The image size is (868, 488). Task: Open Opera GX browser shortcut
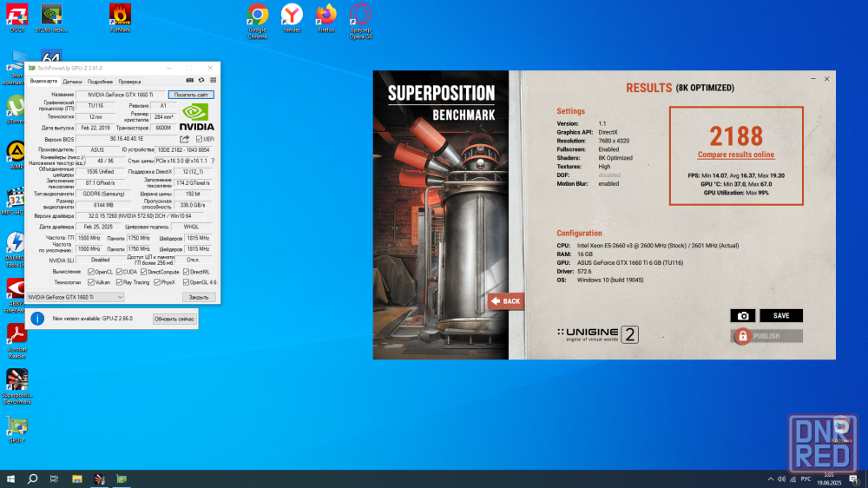[x=360, y=21]
